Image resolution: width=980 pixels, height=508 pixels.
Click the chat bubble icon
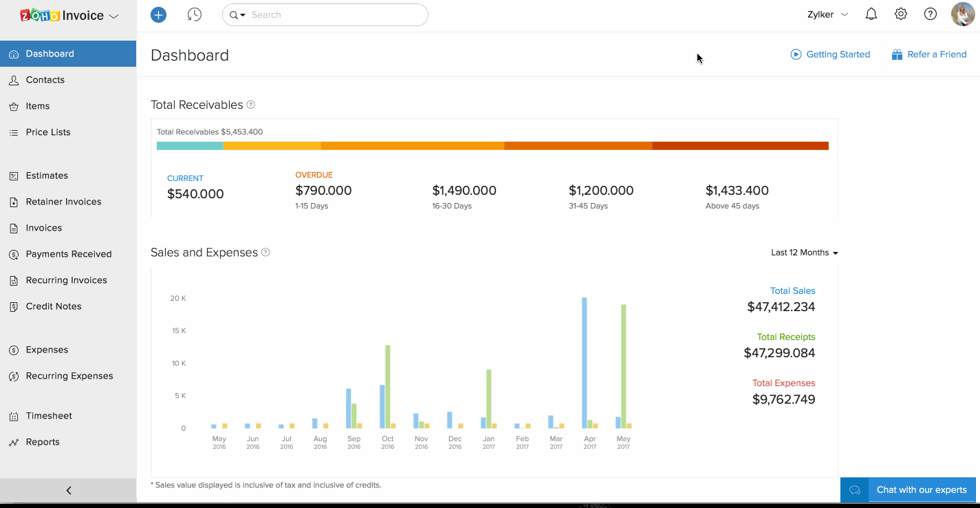pos(855,490)
